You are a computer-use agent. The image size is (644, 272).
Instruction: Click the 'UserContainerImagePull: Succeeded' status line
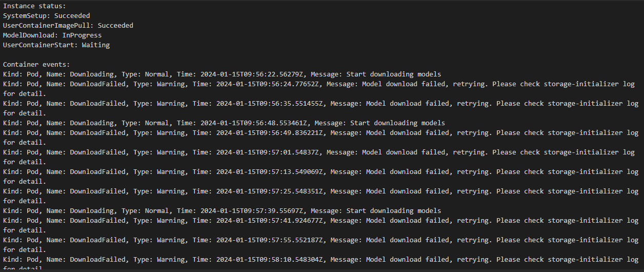tap(68, 26)
